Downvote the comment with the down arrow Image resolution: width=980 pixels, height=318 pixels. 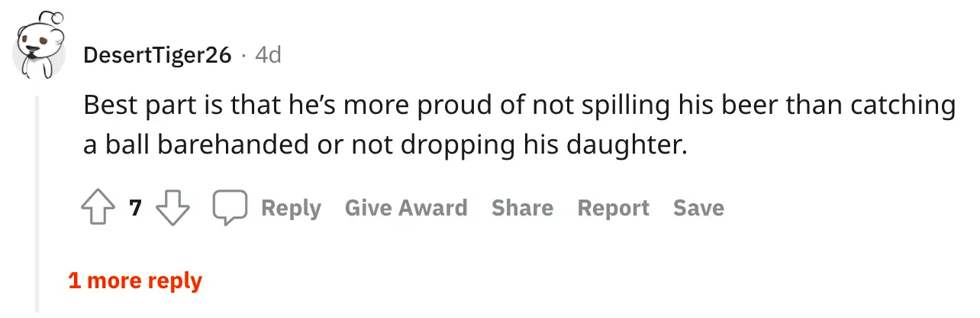[172, 208]
